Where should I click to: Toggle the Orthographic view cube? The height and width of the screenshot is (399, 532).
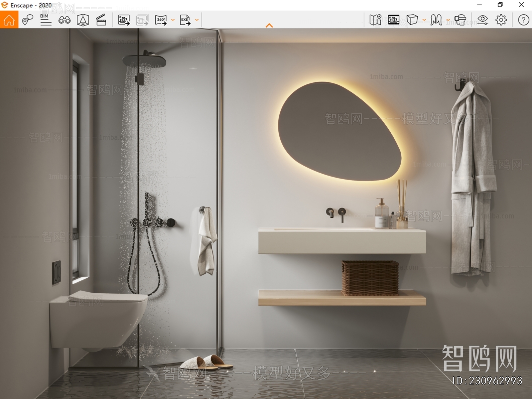412,20
